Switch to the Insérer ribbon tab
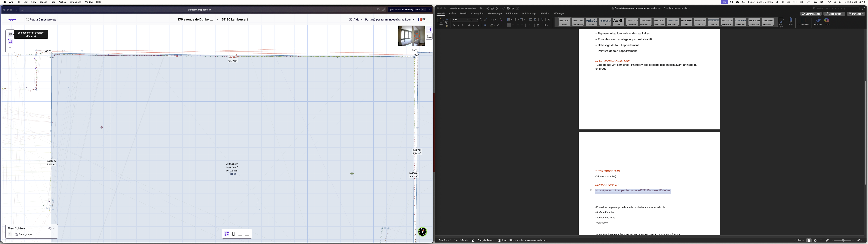The width and height of the screenshot is (868, 244). pyautogui.click(x=452, y=14)
